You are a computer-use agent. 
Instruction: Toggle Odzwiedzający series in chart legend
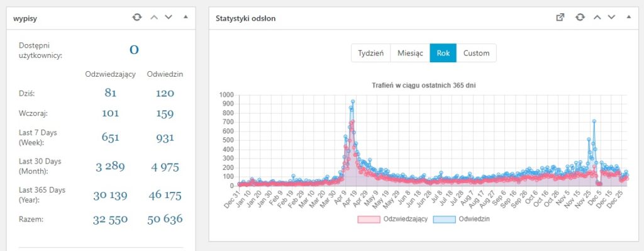tap(392, 219)
